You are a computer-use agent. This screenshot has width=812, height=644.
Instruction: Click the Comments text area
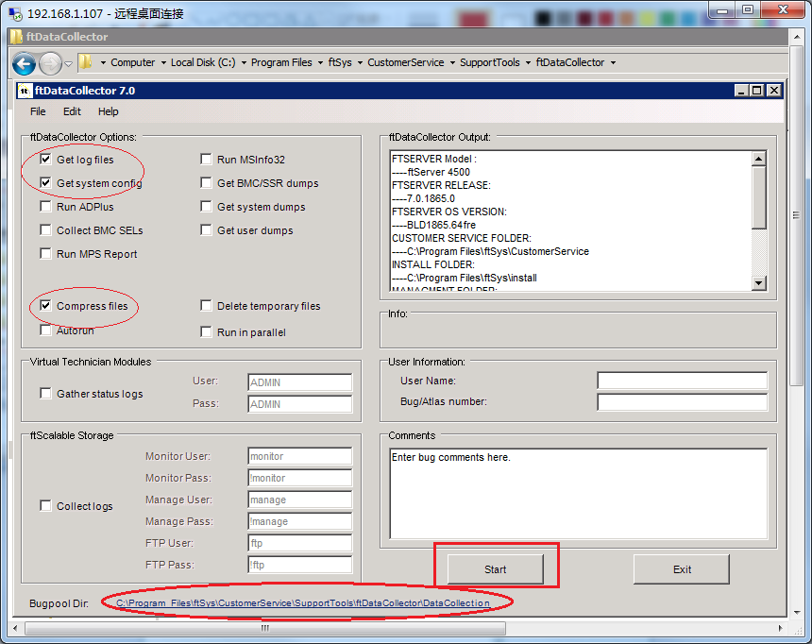tap(579, 494)
